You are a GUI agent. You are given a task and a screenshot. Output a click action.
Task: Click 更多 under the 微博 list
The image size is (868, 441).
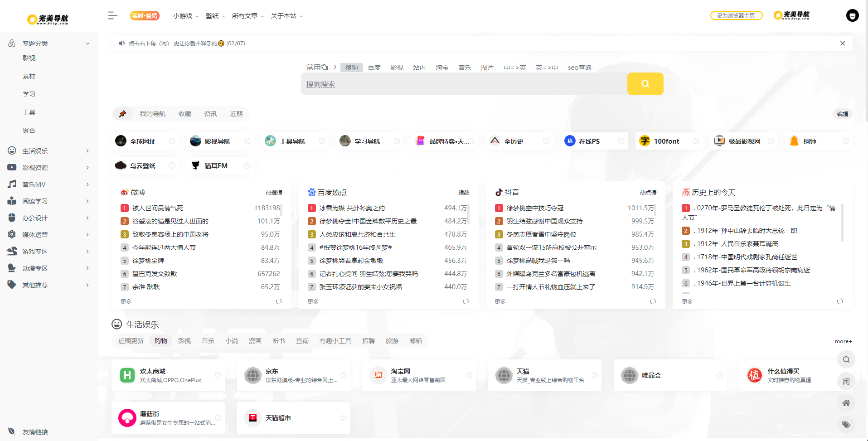pyautogui.click(x=126, y=301)
